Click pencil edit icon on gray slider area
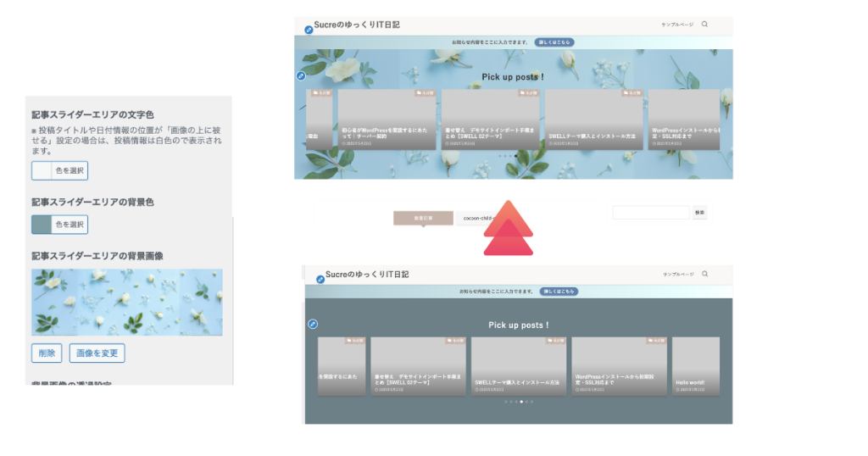 tap(313, 324)
